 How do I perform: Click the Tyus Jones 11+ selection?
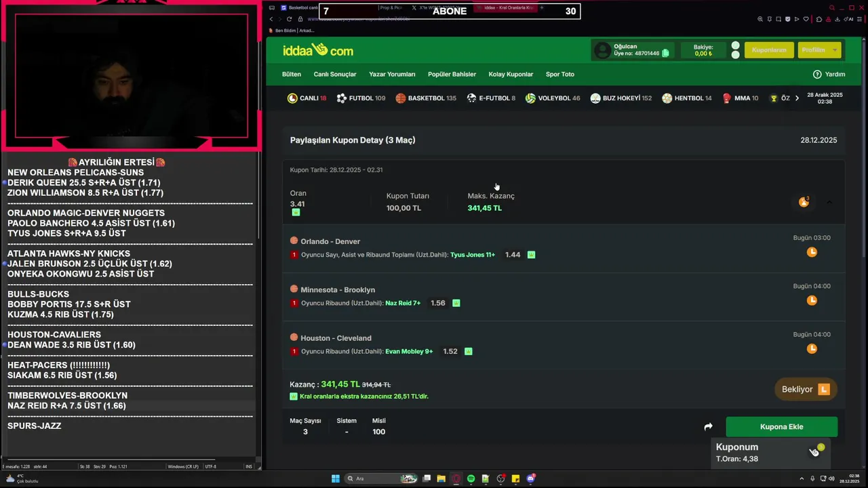(x=473, y=255)
